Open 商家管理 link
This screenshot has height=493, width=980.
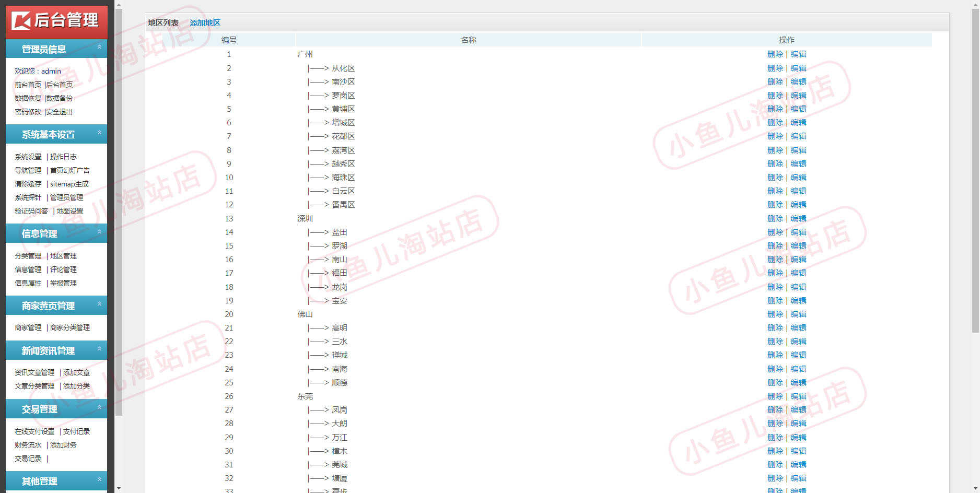[x=28, y=327]
